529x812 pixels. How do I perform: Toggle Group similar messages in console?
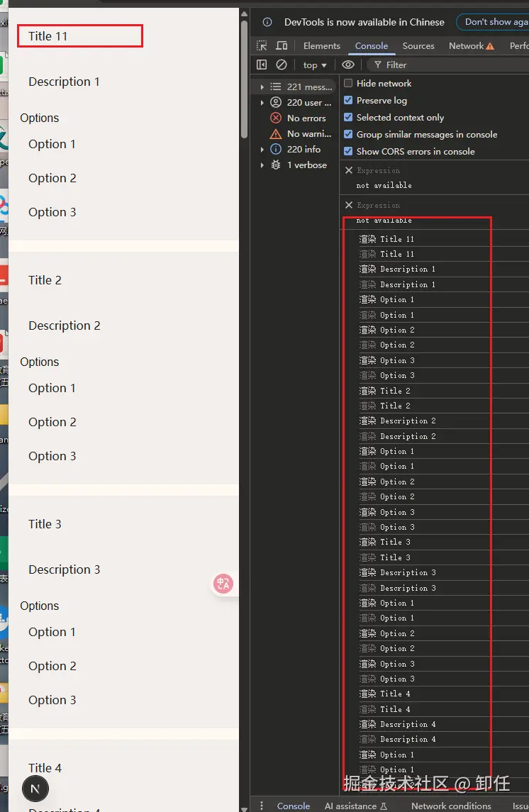pyautogui.click(x=348, y=134)
